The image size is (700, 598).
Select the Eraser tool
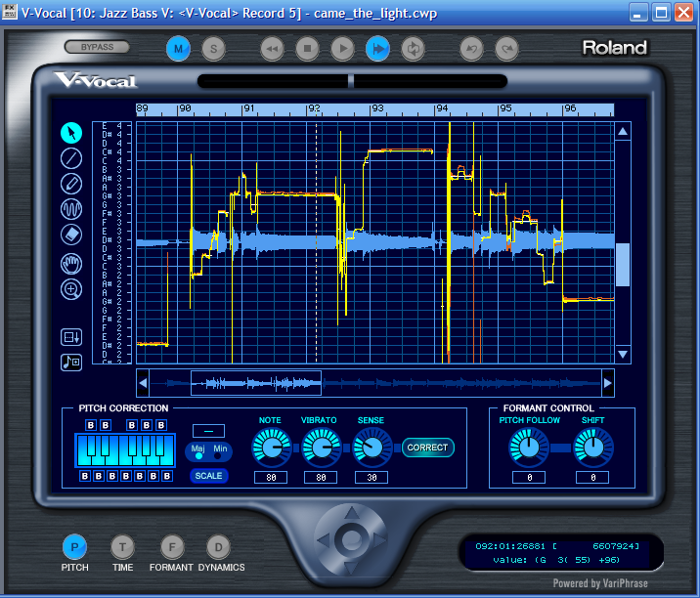tap(71, 235)
